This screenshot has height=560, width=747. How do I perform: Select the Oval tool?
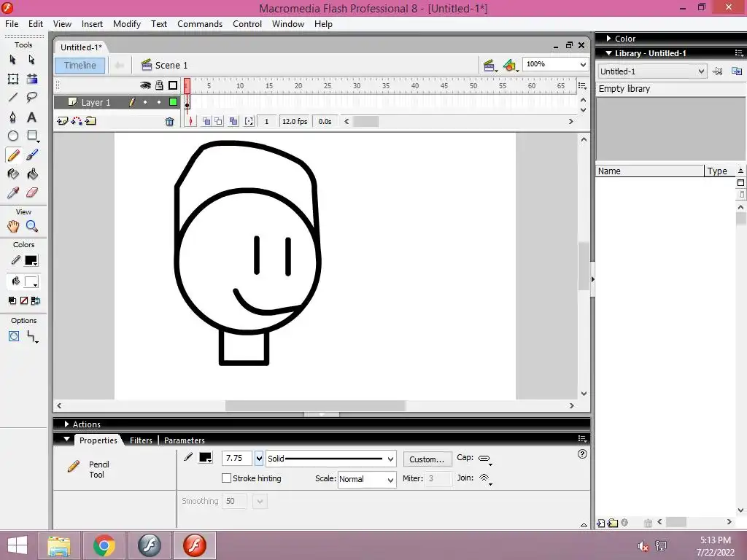pyautogui.click(x=13, y=136)
